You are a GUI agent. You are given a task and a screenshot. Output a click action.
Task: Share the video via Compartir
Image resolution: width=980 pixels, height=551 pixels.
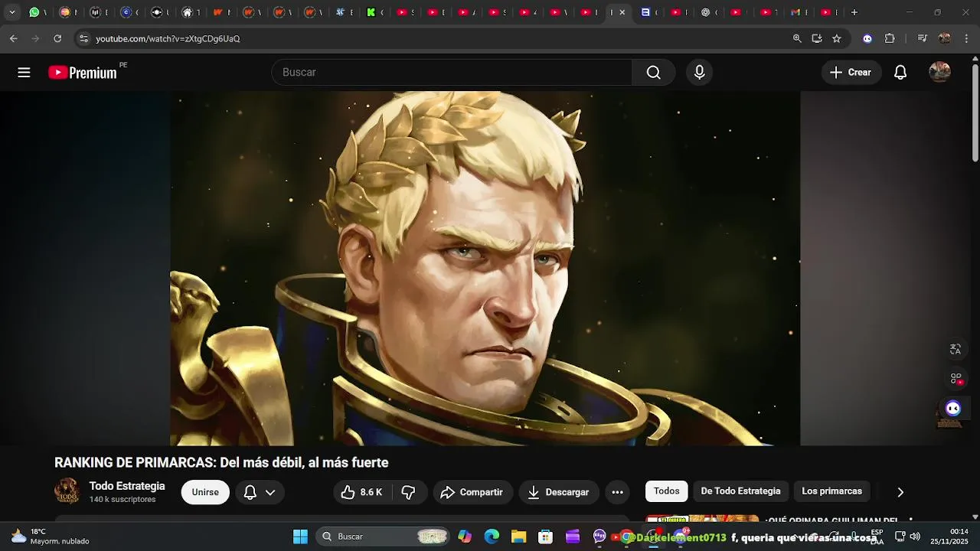(x=472, y=492)
